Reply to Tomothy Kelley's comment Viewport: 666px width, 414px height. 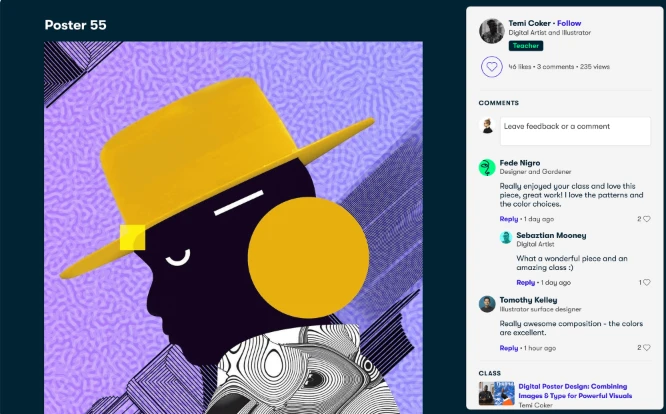pos(508,348)
